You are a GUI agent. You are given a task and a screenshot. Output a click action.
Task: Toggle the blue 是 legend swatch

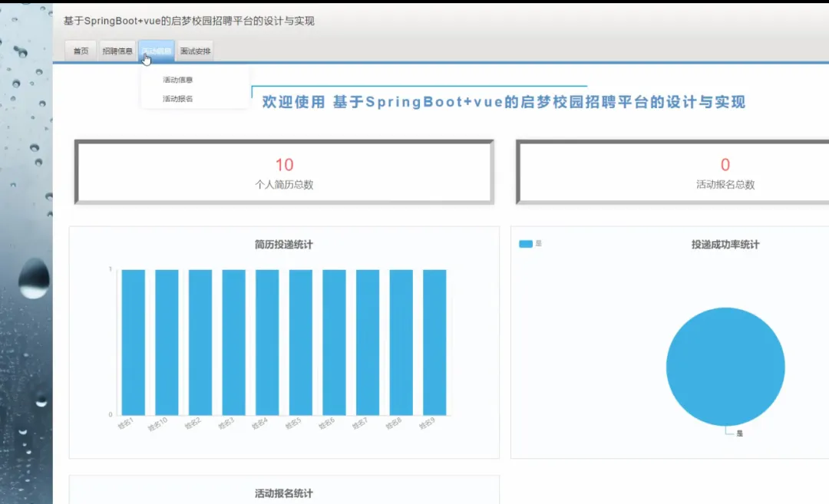526,243
